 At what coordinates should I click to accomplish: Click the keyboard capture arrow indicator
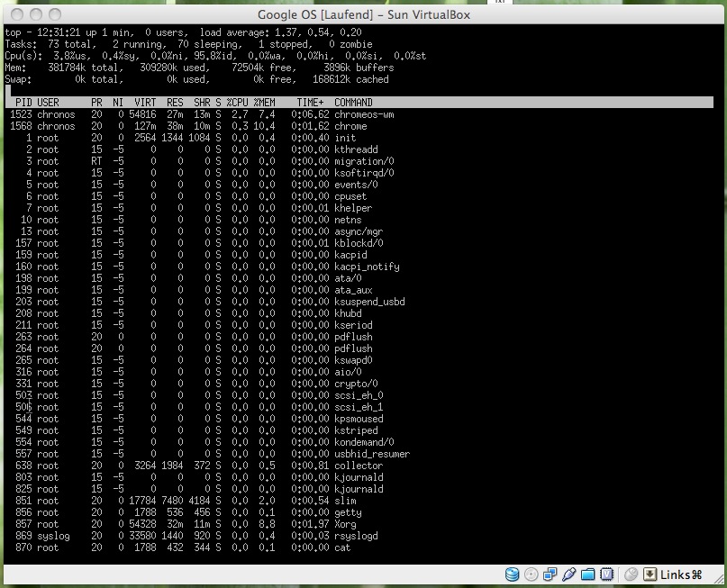pos(650,574)
